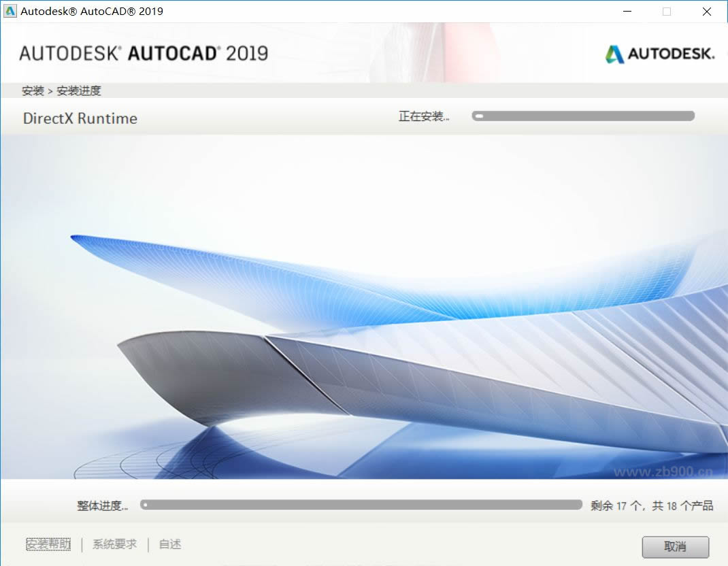Open the 自述 readme link

point(169,544)
